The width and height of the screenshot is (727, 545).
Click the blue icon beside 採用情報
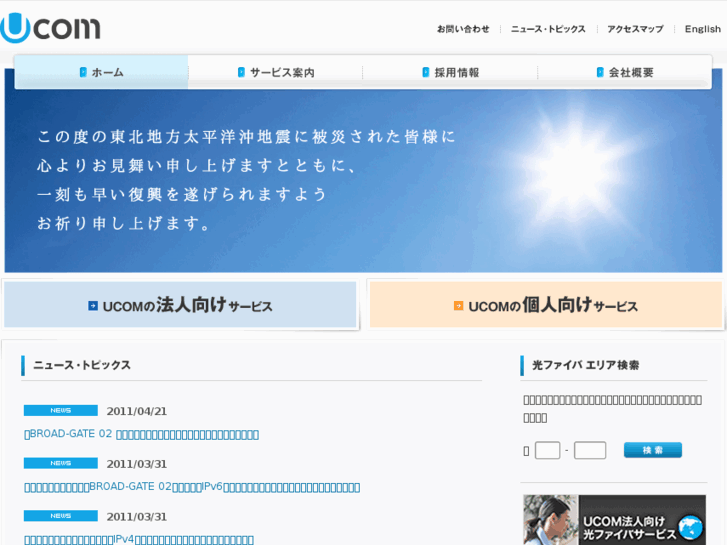[x=426, y=72]
